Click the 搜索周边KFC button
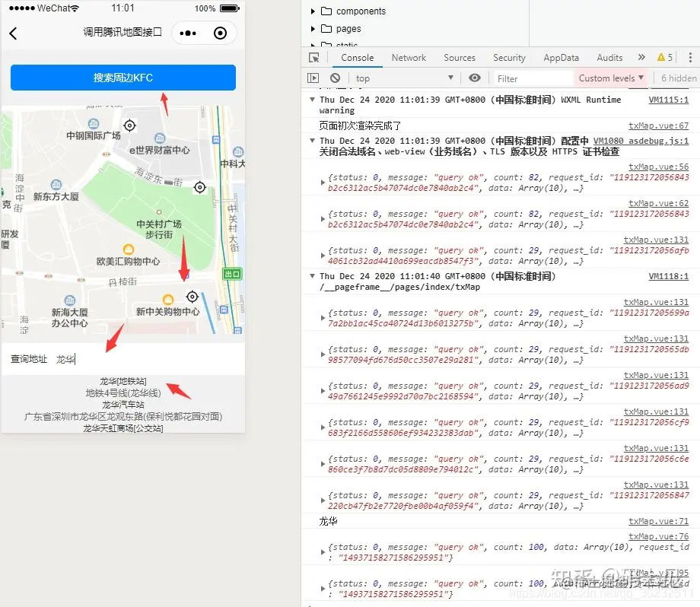Viewport: 700px width, 607px height. pos(123,78)
